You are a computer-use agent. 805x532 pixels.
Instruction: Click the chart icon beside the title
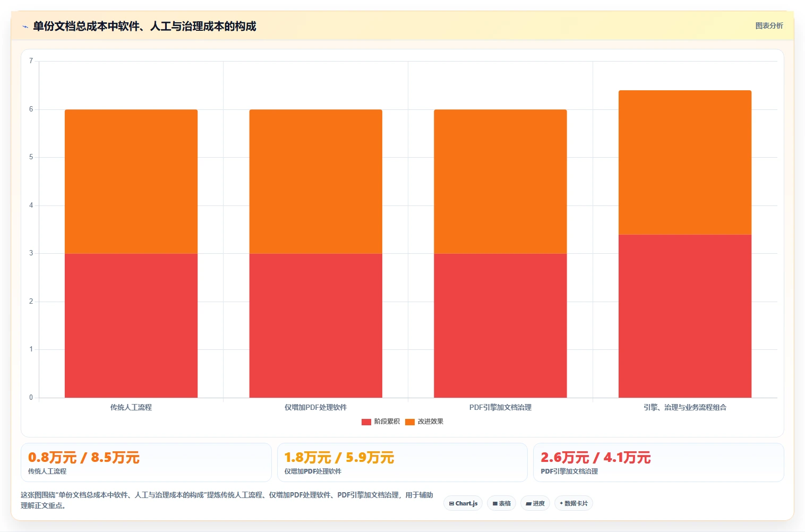[25, 27]
